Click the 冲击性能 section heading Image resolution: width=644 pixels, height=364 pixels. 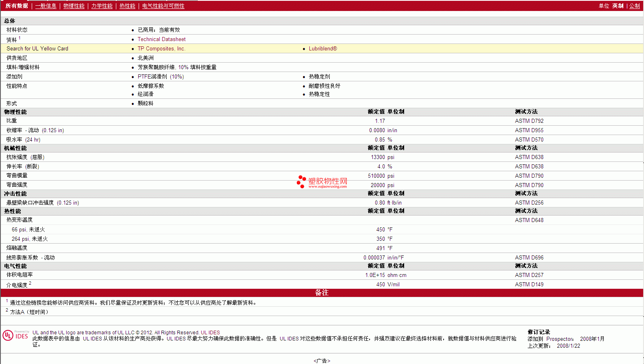coord(15,194)
